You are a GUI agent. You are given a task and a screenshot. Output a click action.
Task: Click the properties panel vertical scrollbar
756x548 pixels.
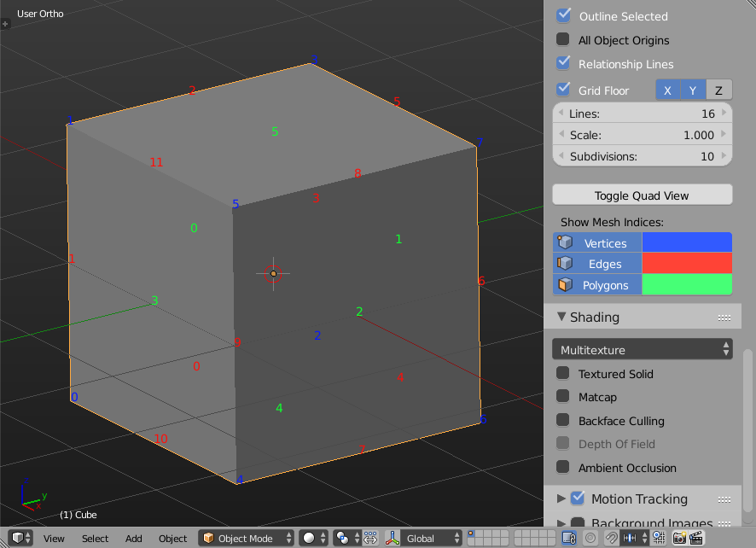(747, 430)
